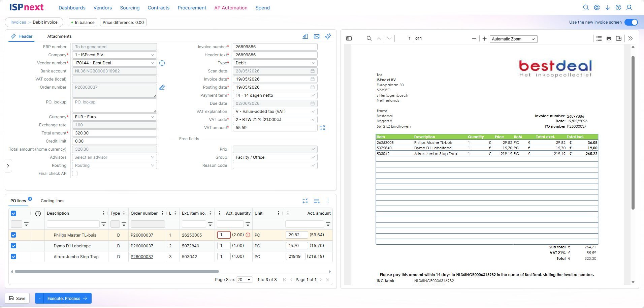The width and height of the screenshot is (644, 308).
Task: Click the download arrow icon in top bar
Action: (608, 7)
